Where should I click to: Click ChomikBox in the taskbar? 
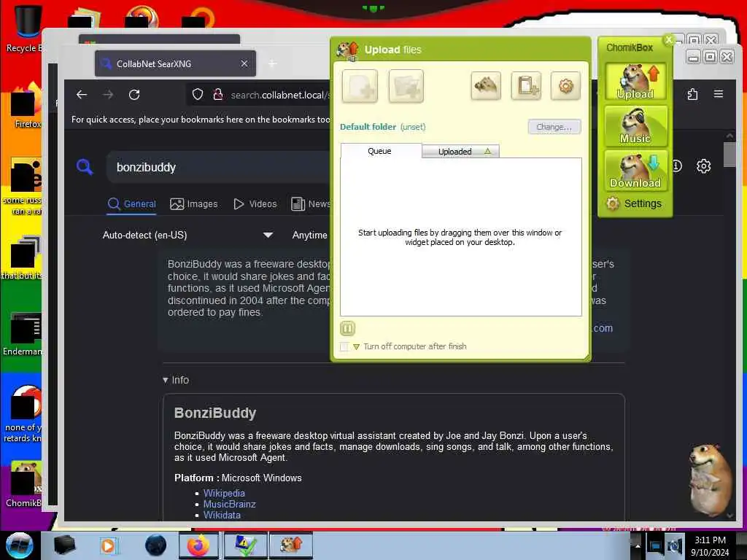pos(290,545)
